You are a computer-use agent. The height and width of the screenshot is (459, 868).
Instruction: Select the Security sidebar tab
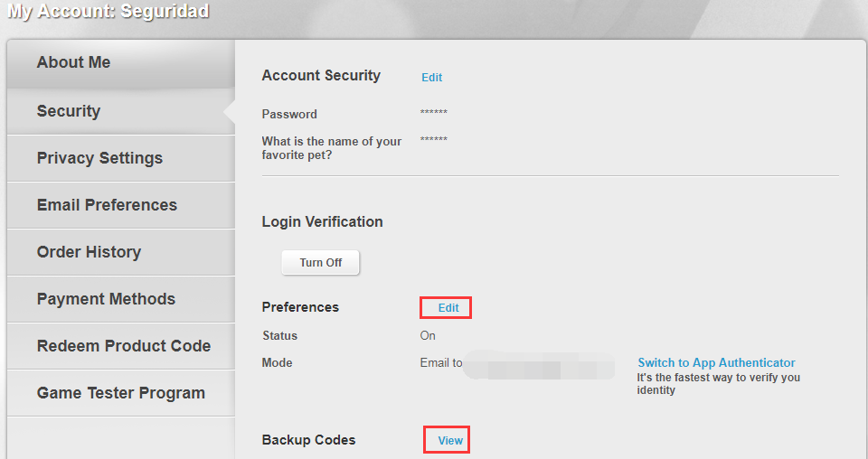[x=120, y=111]
